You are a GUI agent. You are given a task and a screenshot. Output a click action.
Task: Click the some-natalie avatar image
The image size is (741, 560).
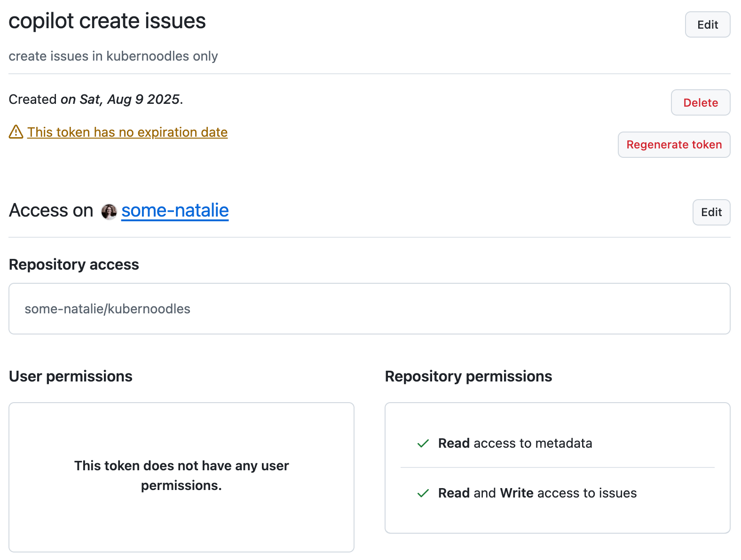[109, 211]
